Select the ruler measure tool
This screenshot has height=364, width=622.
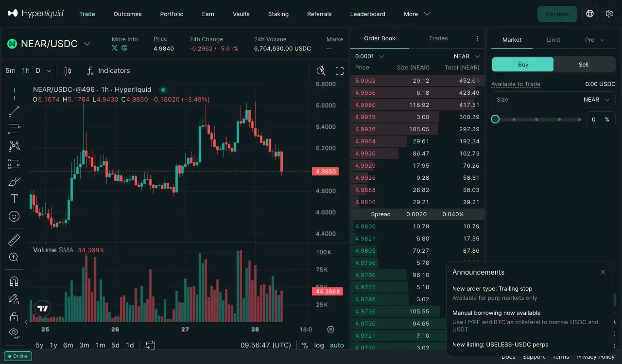click(x=14, y=240)
